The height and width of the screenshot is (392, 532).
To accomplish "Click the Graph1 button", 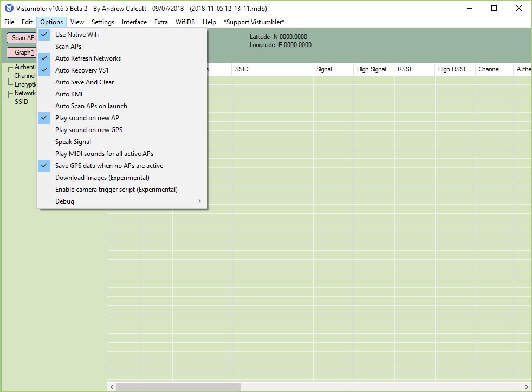I will (22, 53).
